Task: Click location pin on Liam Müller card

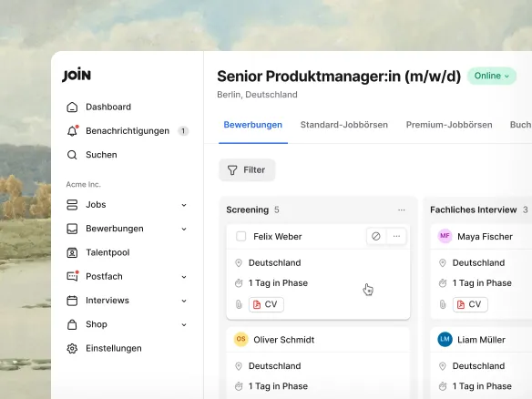Action: coord(443,366)
